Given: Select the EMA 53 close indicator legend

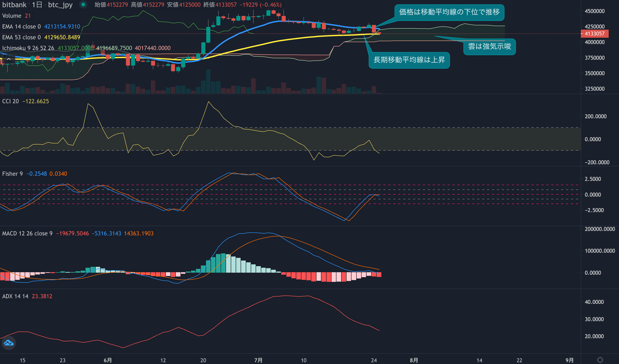Looking at the screenshot, I should click(x=21, y=37).
